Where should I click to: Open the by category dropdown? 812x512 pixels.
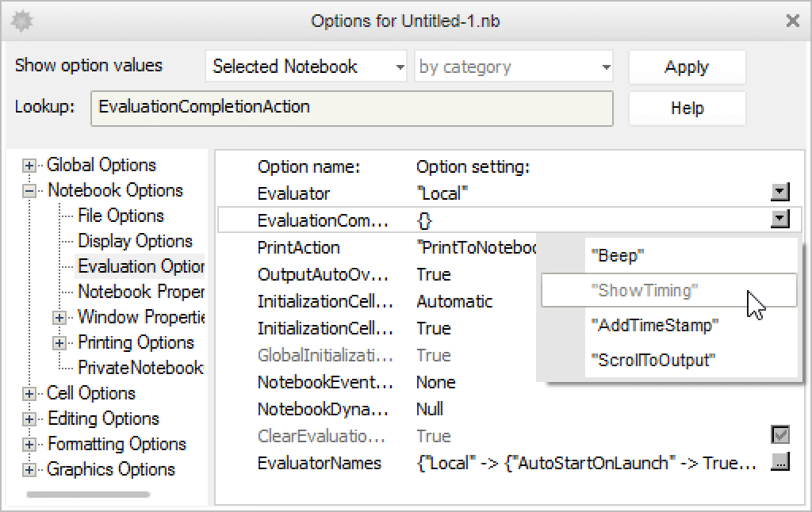[514, 67]
